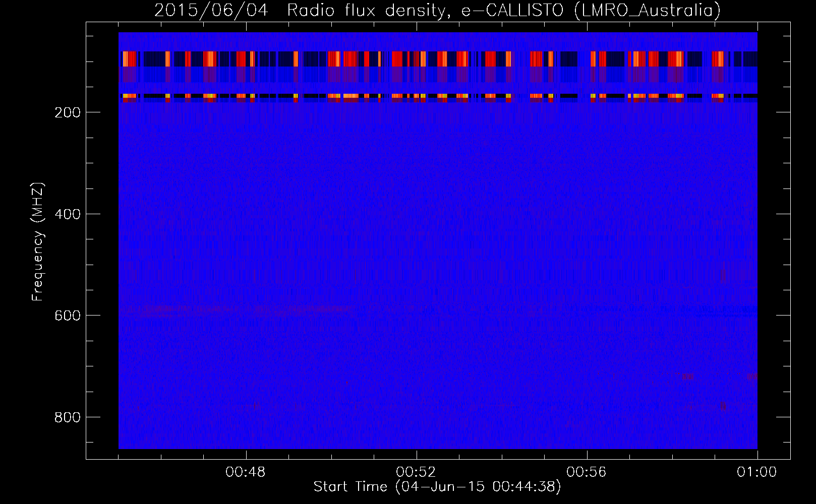Click the 00:56 time tick label
Image resolution: width=816 pixels, height=504 pixels.
[x=587, y=472]
